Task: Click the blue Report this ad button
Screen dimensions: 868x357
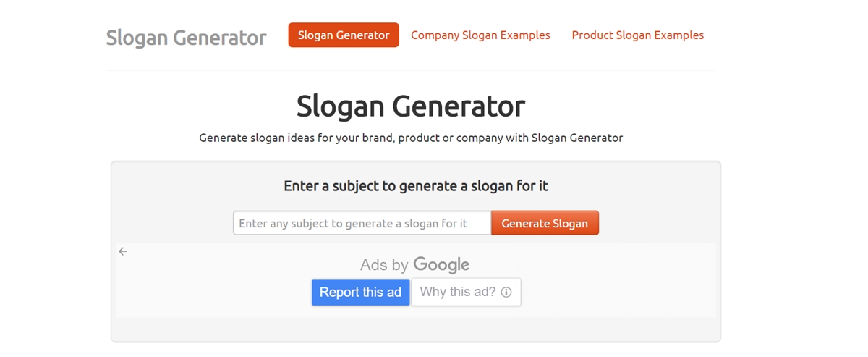Action: tap(360, 293)
